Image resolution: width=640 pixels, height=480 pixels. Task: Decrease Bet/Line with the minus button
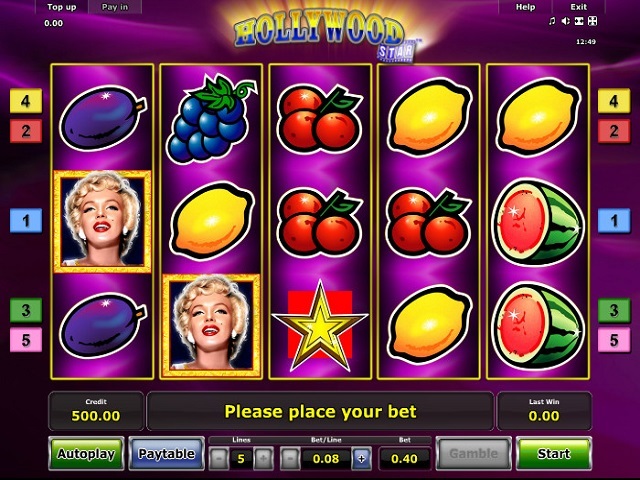pyautogui.click(x=290, y=459)
